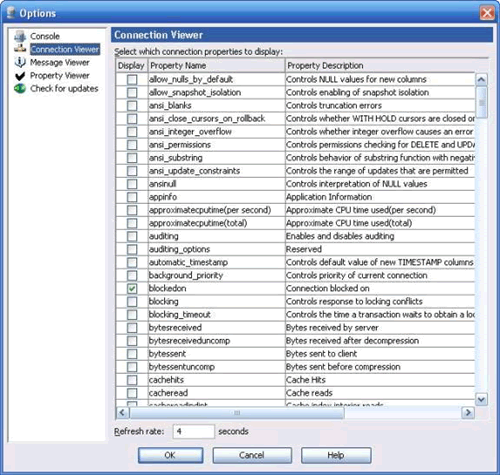Sort by Property Name column header
This screenshot has height=475, width=500.
point(217,65)
